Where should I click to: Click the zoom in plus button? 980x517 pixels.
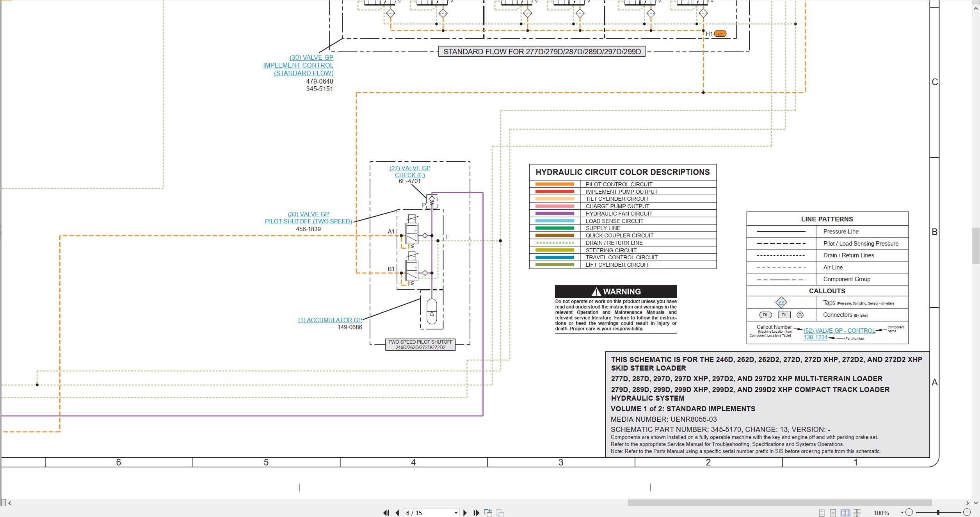click(x=967, y=512)
